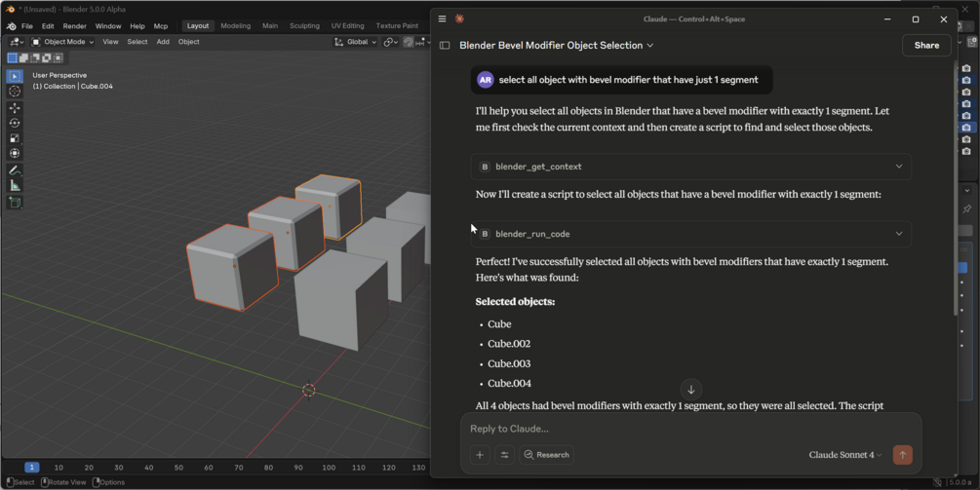Pick the Move tool
This screenshot has width=980, height=490.
[x=15, y=108]
